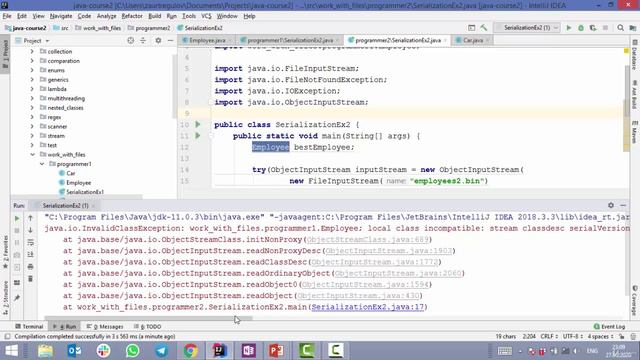
Task: Follow the ObjectInputStream.java:430 link
Action: click(x=358, y=296)
